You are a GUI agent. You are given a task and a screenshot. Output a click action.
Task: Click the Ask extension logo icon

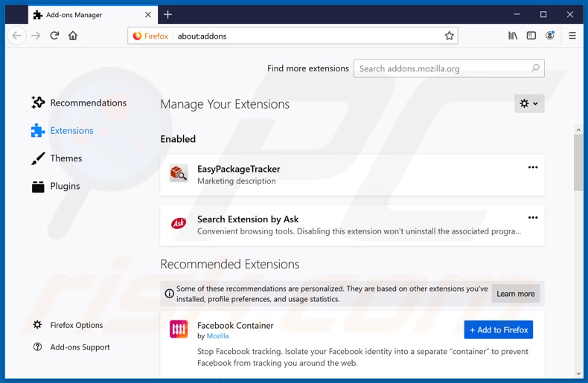179,223
